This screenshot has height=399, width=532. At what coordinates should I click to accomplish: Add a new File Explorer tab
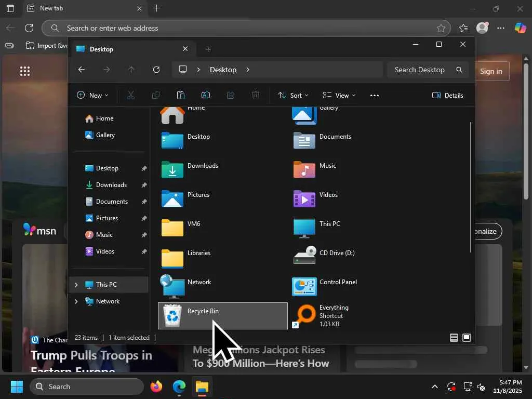tap(208, 49)
